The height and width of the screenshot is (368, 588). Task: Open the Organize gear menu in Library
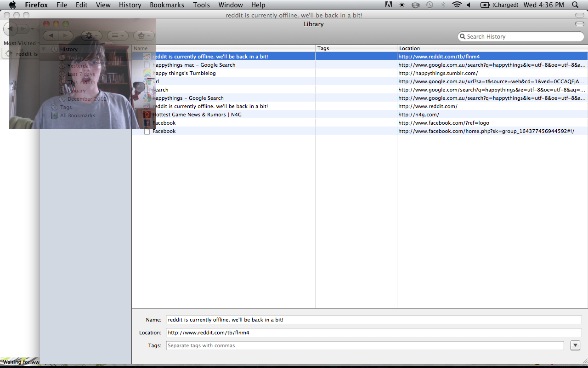pyautogui.click(x=91, y=35)
